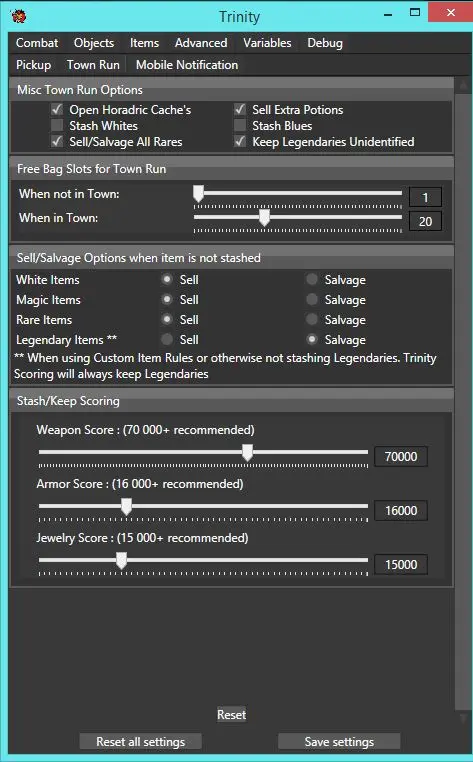Go to the Variables tab
The width and height of the screenshot is (473, 762).
coord(267,43)
